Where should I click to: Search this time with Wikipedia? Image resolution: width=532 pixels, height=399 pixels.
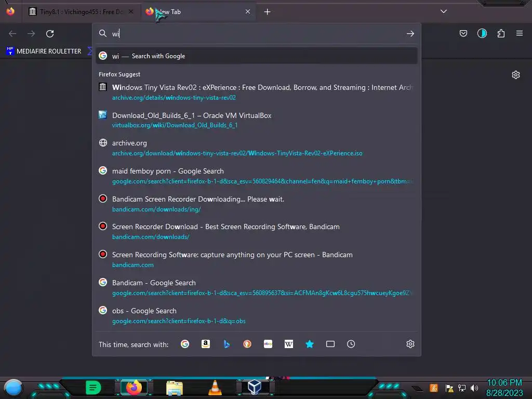[289, 344]
